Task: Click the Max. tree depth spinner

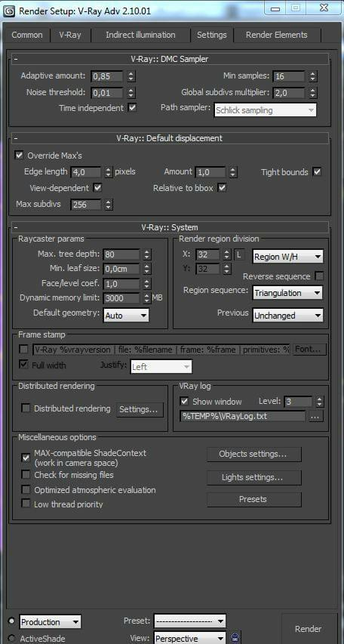Action: [147, 254]
